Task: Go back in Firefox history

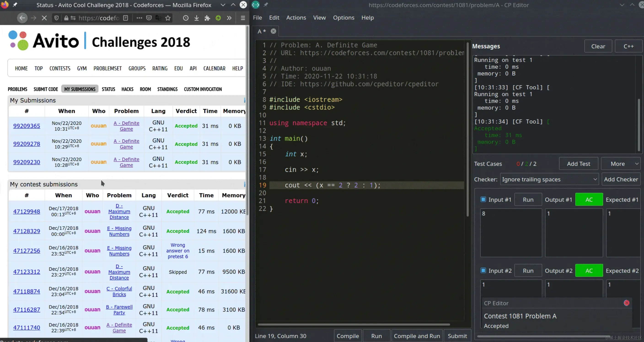Action: point(22,18)
